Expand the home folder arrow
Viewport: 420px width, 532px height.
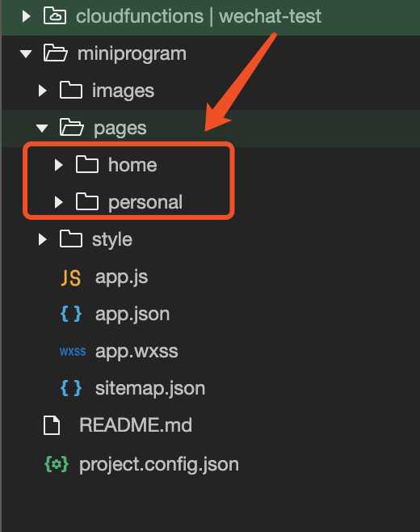tap(59, 165)
